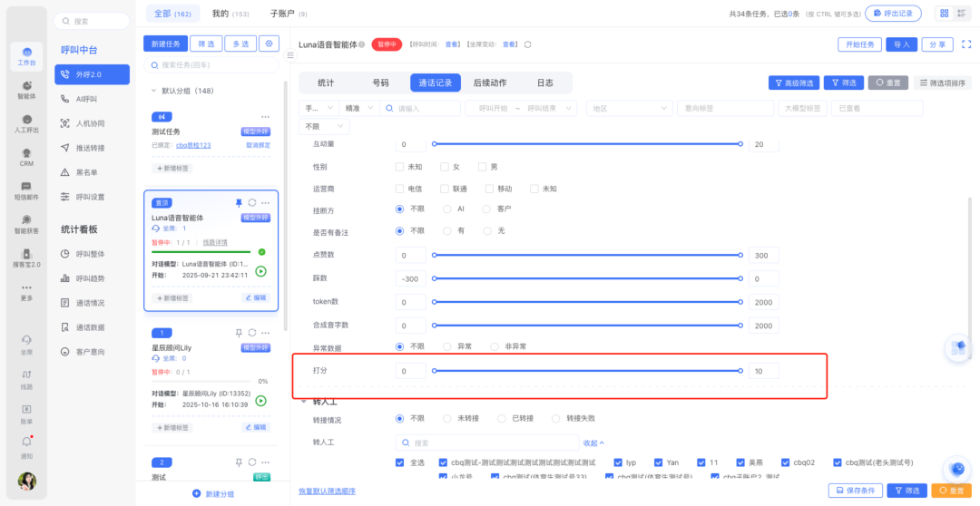The image size is (980, 506).
Task: Open 智能体 in the left sidebar
Action: tap(26, 89)
